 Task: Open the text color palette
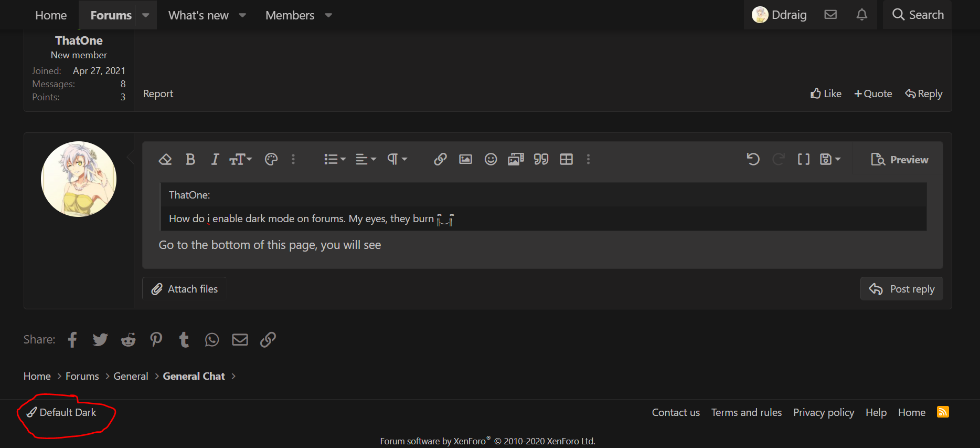[271, 159]
